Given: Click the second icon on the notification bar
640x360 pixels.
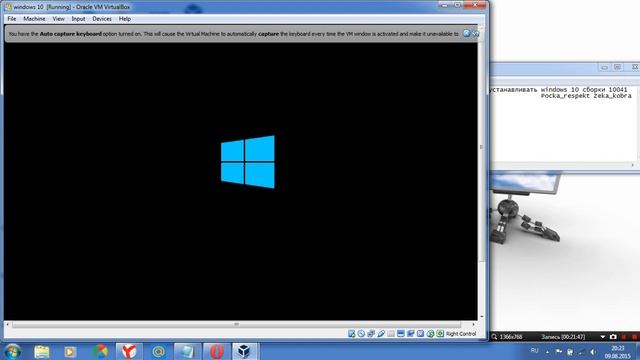Looking at the screenshot, I should point(476,33).
